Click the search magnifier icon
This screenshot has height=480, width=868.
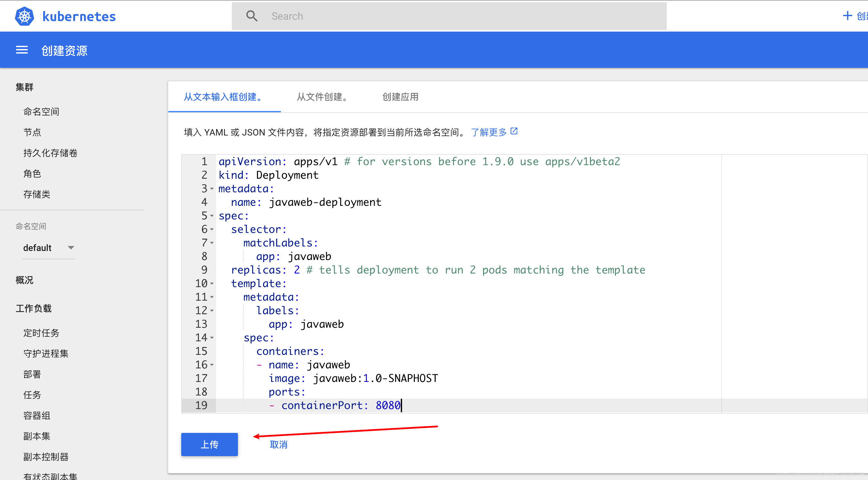coord(252,16)
